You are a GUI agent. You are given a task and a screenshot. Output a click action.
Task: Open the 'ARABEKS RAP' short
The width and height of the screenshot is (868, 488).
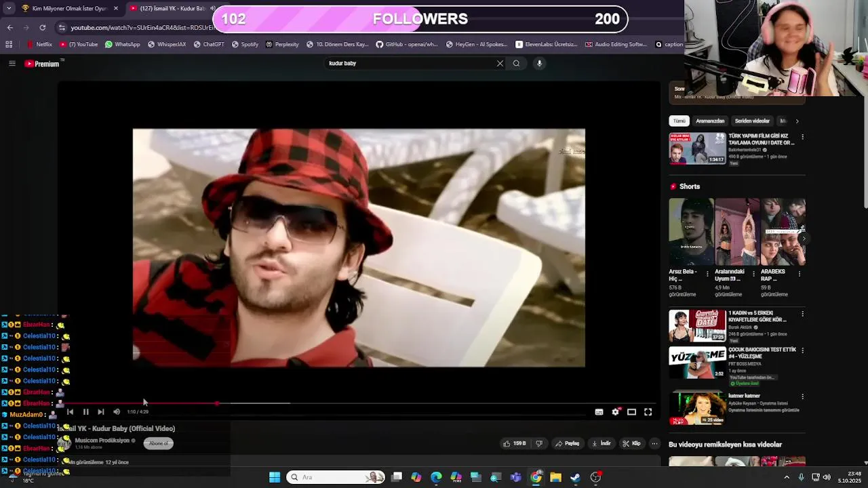tap(783, 232)
